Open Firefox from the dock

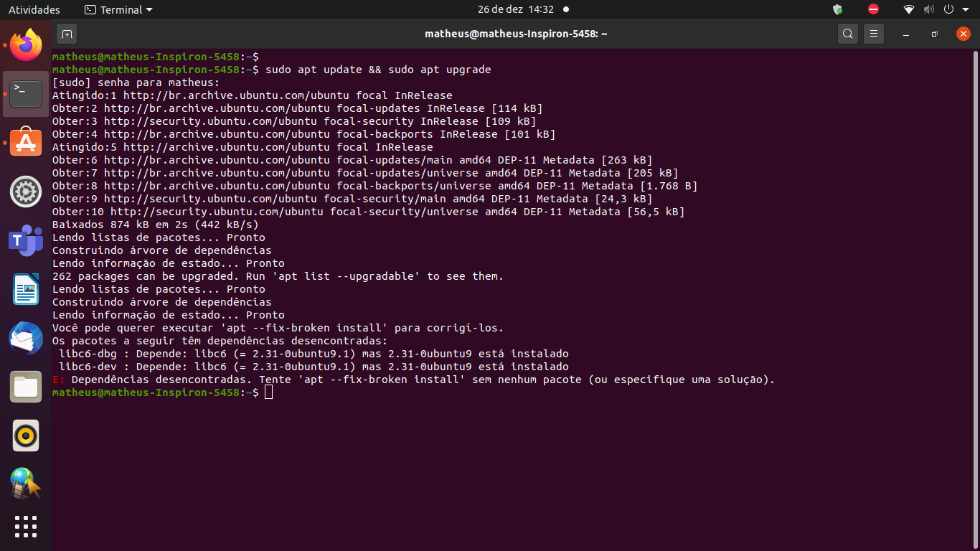(x=26, y=46)
